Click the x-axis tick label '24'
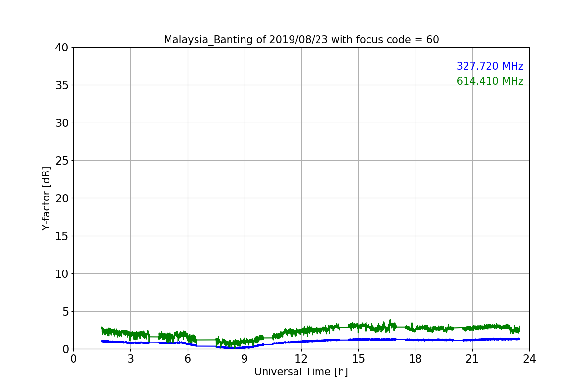Screen dimensions: 588x392 point(529,359)
